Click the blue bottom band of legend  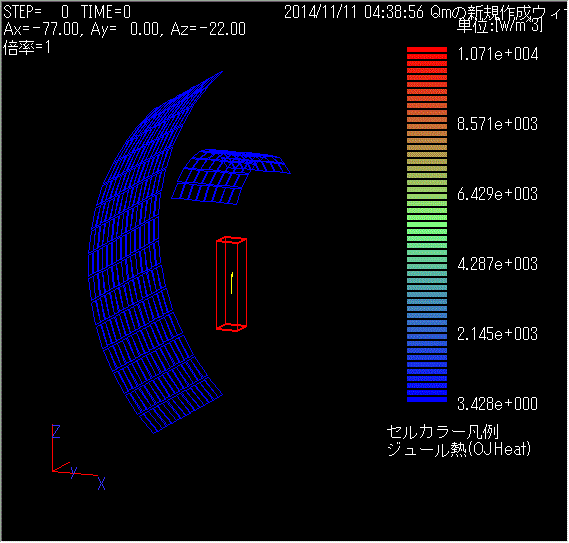427,399
